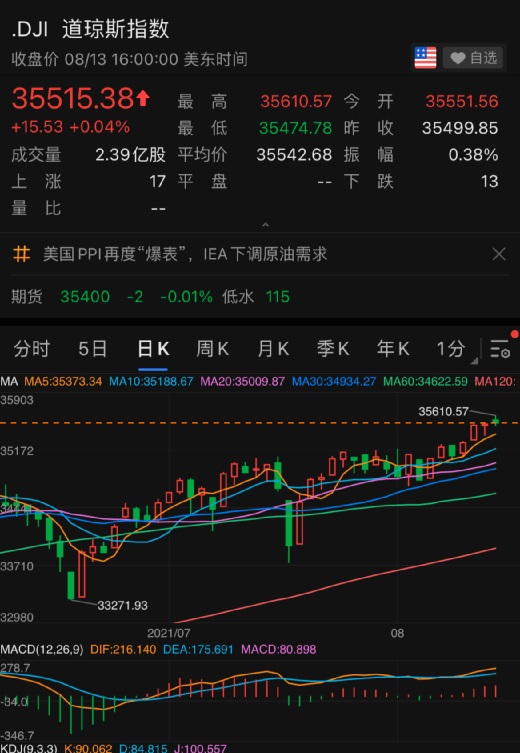Image resolution: width=520 pixels, height=753 pixels.
Task: Tap the KDJ(9,3,3) indicator label
Action: (29, 748)
